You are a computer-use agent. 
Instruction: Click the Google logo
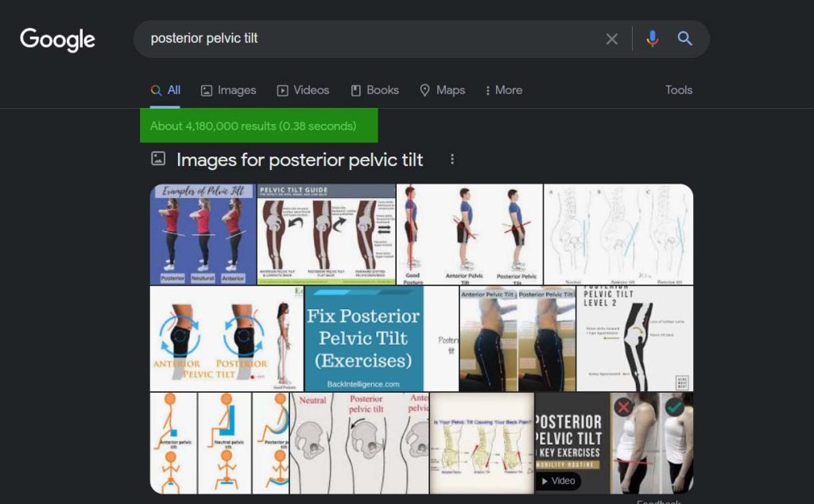(x=57, y=40)
